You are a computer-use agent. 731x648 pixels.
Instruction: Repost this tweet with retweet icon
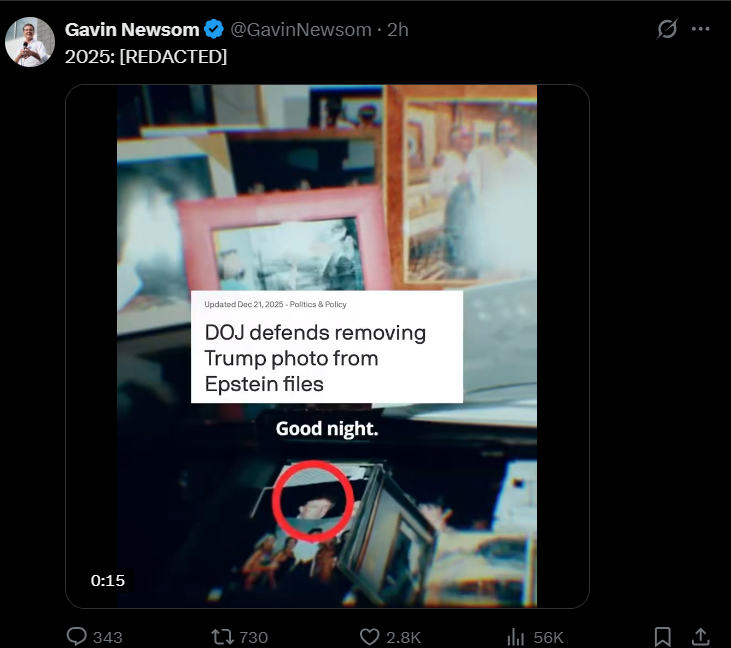pyautogui.click(x=221, y=637)
